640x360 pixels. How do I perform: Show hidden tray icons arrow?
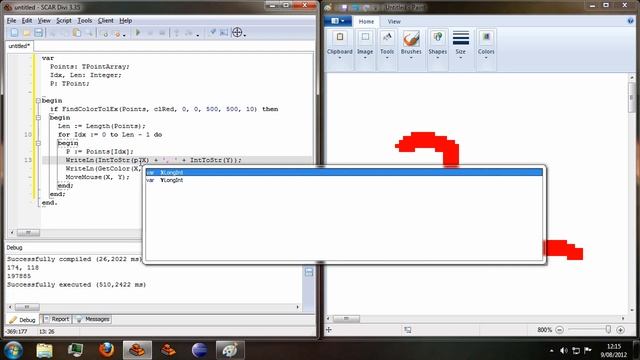pos(552,351)
